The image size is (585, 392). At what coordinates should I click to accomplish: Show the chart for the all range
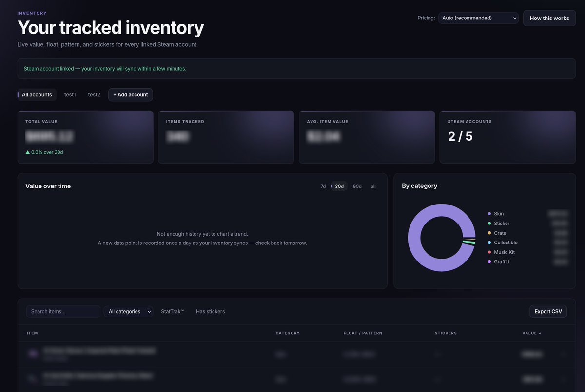click(x=373, y=186)
